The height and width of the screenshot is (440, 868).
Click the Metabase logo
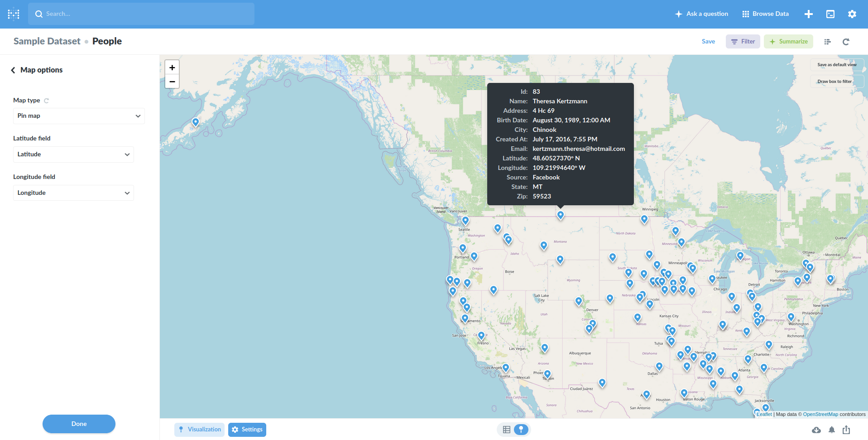tap(13, 14)
